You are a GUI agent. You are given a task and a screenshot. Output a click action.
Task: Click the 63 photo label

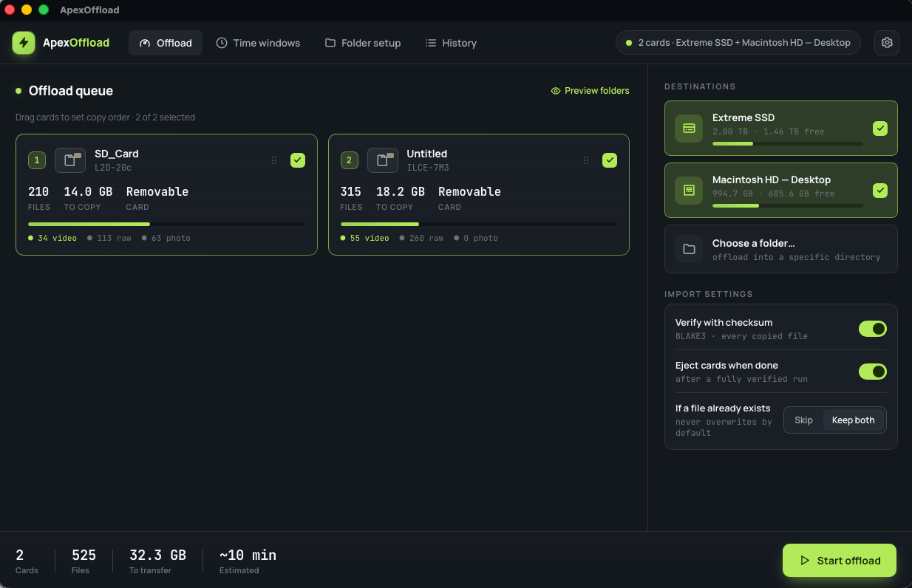click(166, 238)
